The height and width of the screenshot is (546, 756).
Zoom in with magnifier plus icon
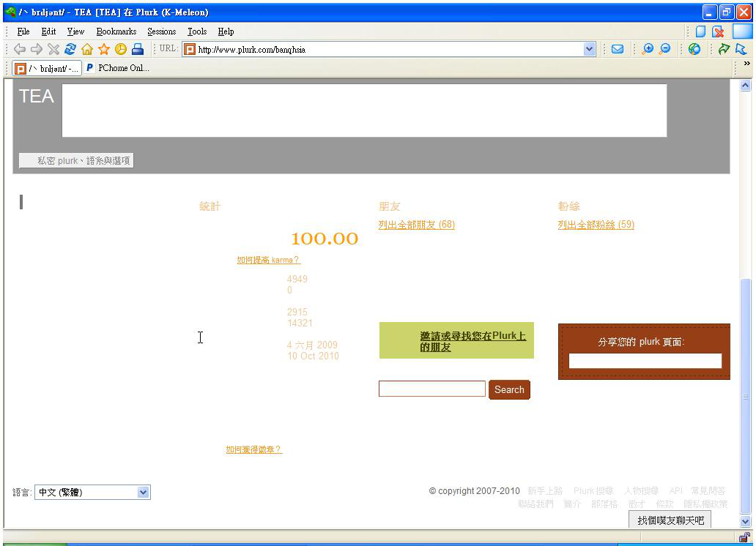point(648,49)
